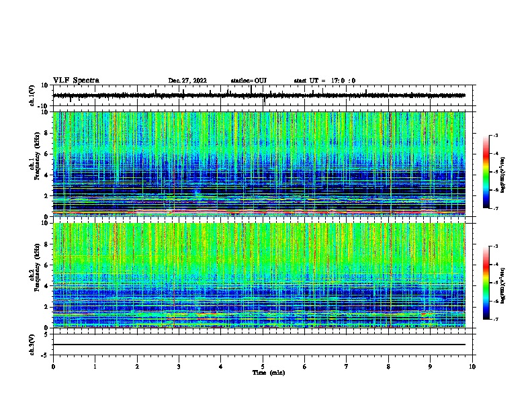Click the log(PSD) label beside ch.2 color bar

click(x=503, y=285)
